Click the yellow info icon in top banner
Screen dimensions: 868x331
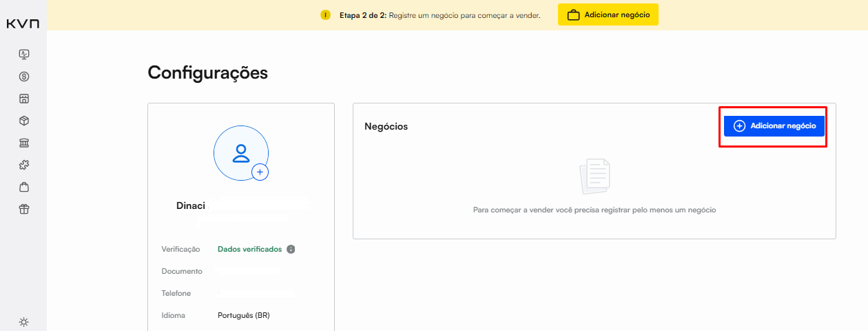[326, 15]
